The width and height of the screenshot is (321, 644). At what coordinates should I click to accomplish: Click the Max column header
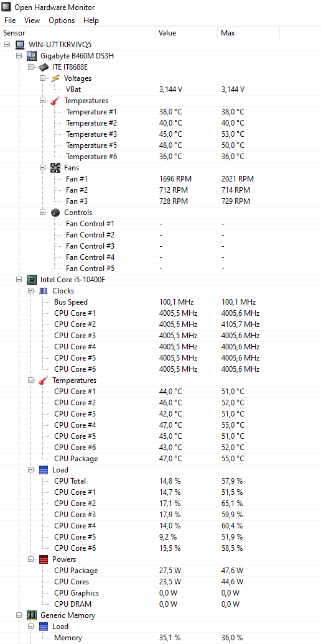coord(248,33)
